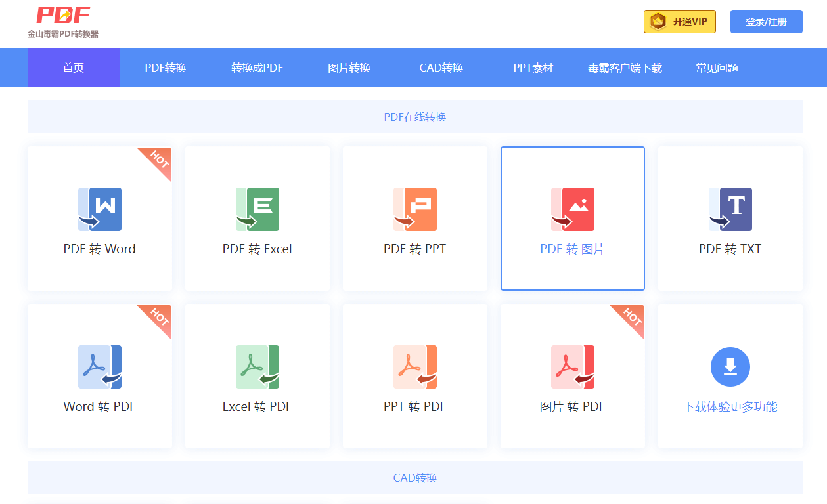Open the PDF转换 menu
Viewport: 827px width, 504px height.
(165, 68)
